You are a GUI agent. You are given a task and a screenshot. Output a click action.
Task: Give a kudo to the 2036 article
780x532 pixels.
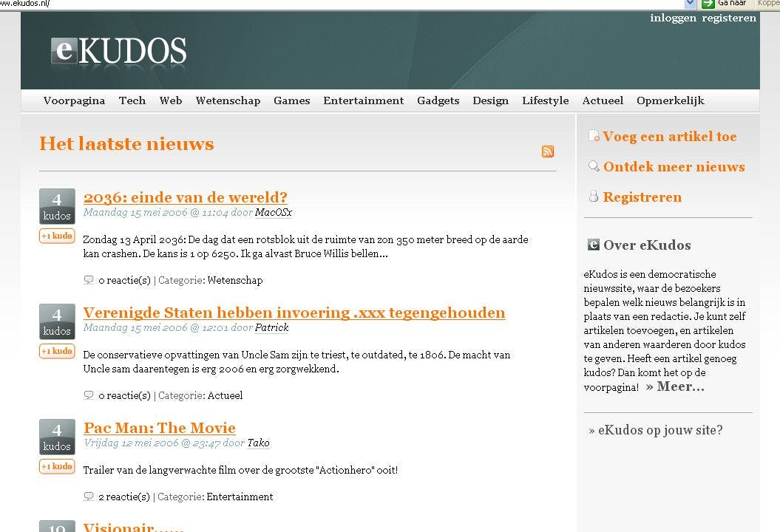tap(57, 236)
